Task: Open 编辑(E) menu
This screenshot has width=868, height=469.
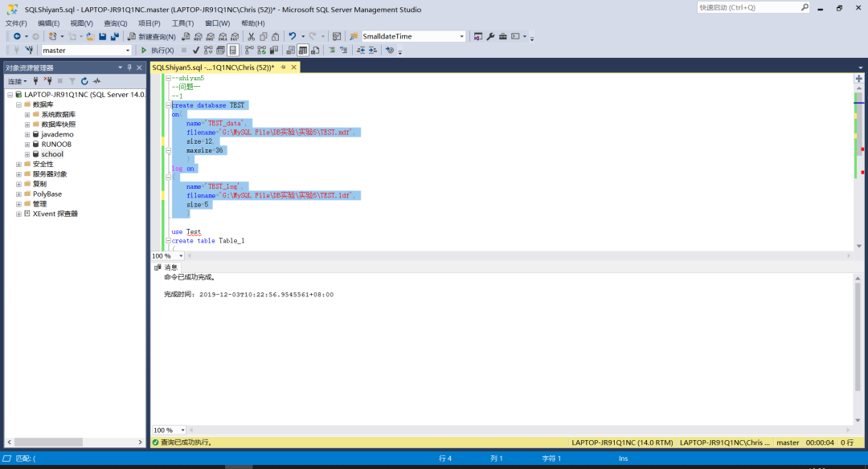Action: 49,23
